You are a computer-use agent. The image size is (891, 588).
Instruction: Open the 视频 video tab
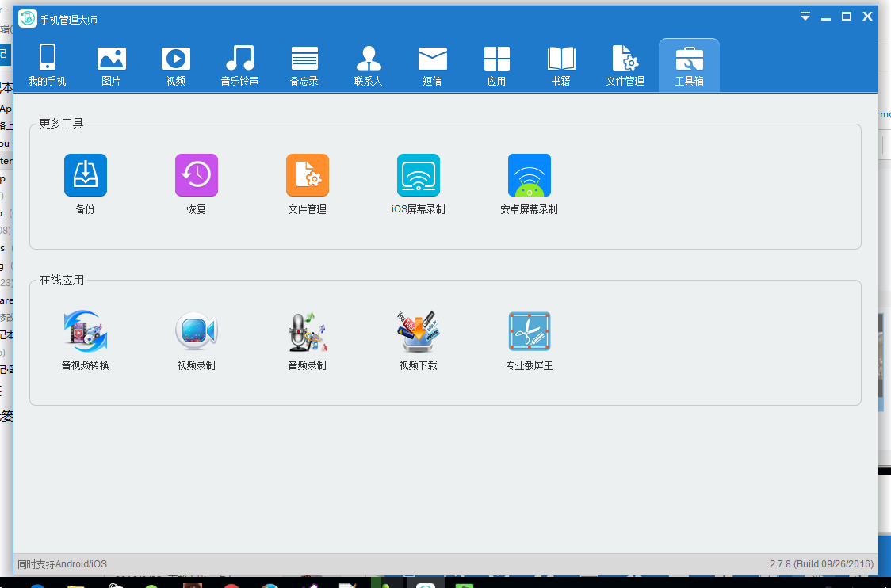176,65
